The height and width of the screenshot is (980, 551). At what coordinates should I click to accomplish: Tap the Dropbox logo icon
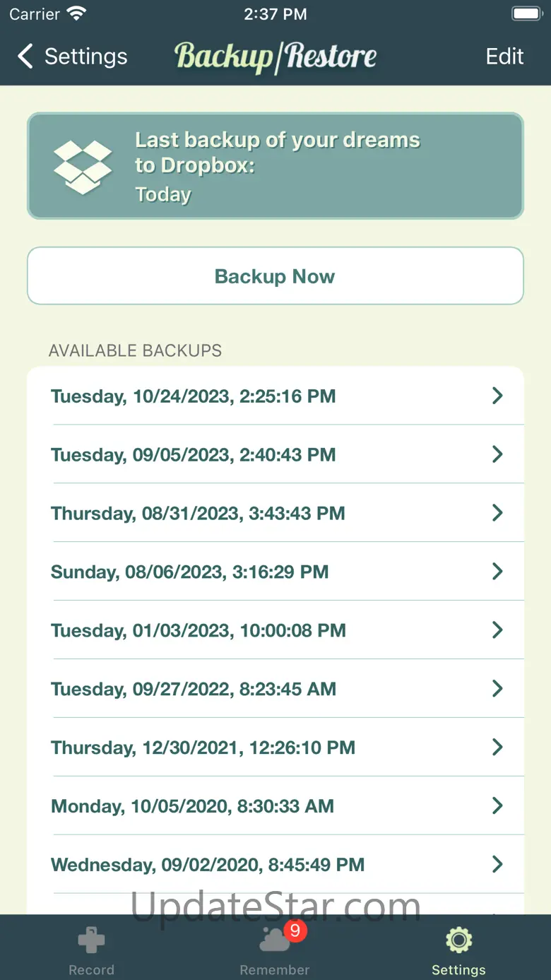(x=83, y=167)
